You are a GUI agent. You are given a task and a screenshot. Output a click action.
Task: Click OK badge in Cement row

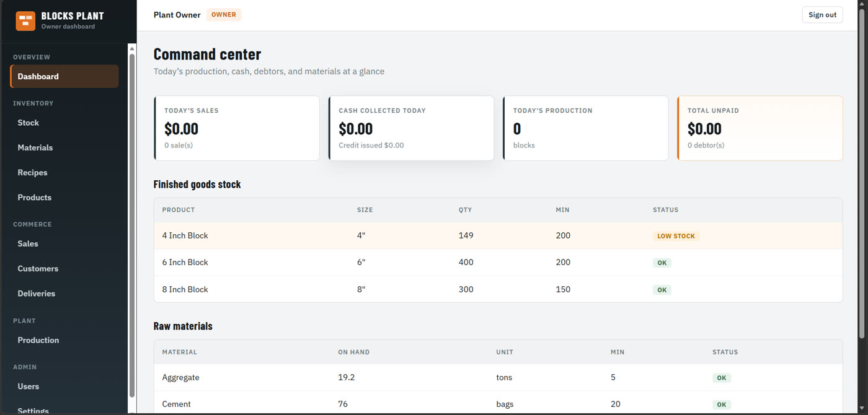pos(722,404)
